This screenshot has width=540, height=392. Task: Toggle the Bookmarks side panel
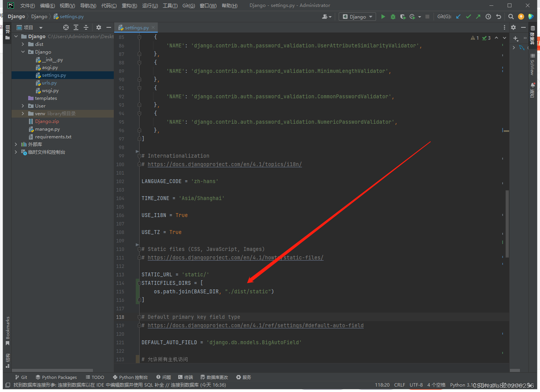click(7, 328)
